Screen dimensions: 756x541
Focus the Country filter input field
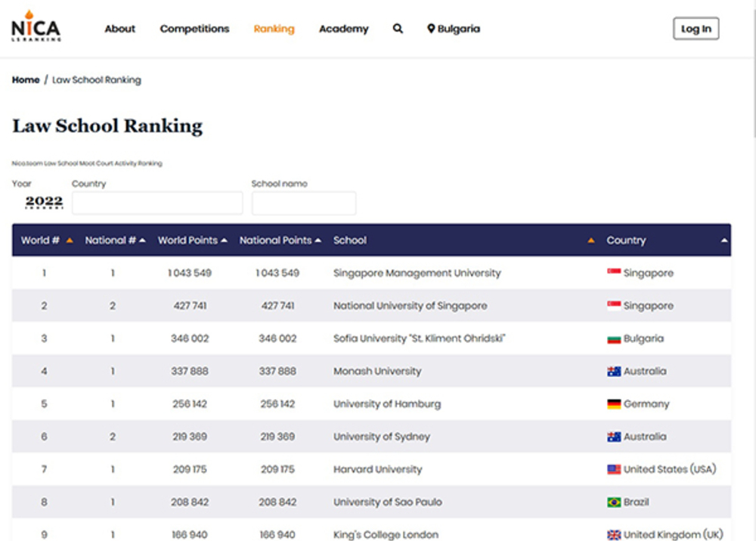click(x=157, y=202)
